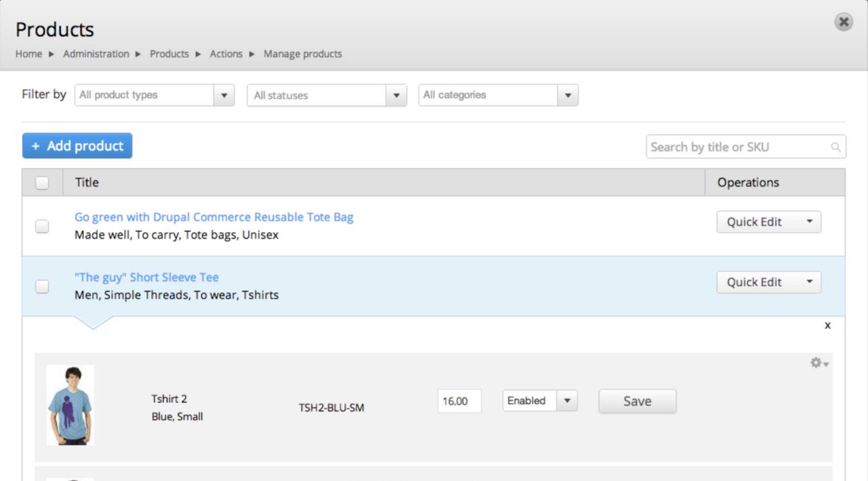868x481 pixels.
Task: Click the search magnifier icon
Action: point(835,147)
